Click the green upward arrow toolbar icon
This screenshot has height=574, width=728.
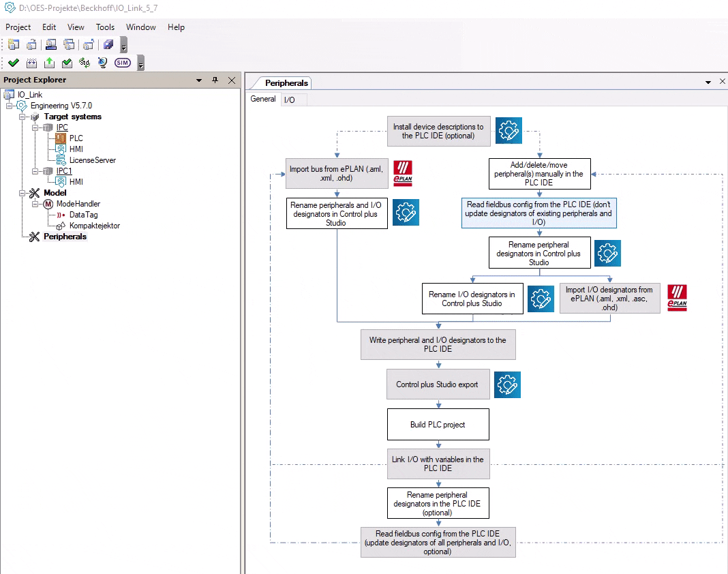(x=49, y=63)
